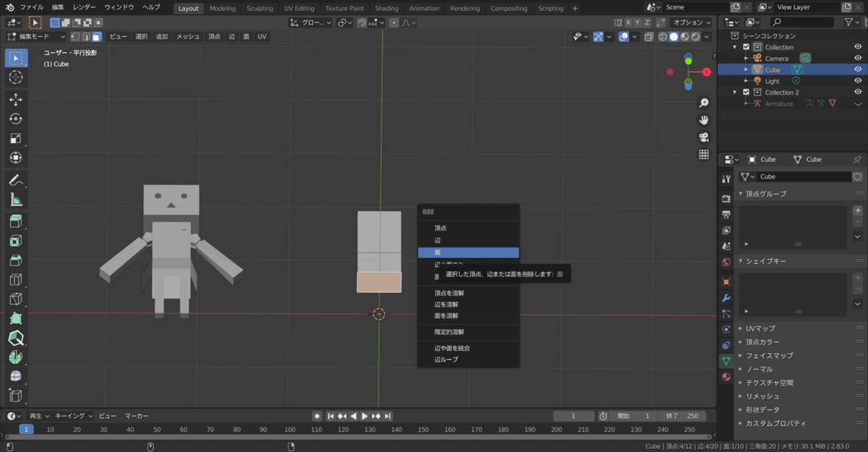Image resolution: width=868 pixels, height=452 pixels.
Task: Choose 頂点 in the delete menu
Action: (468, 228)
